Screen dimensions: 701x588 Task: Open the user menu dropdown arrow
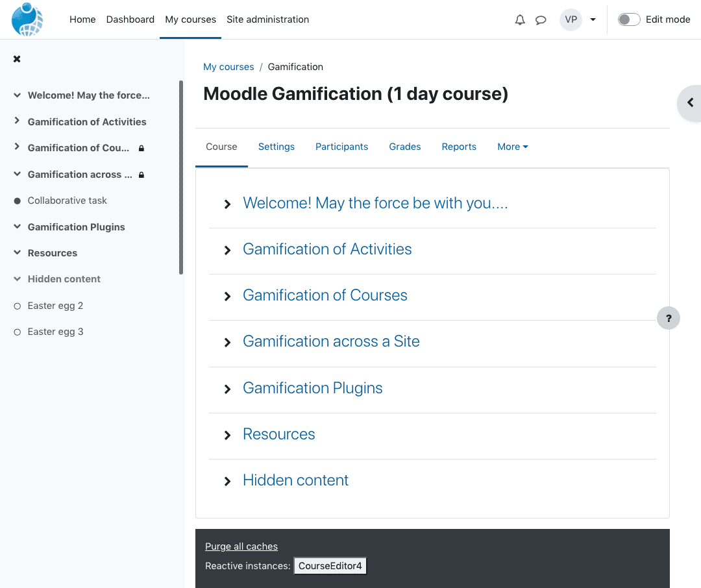pos(593,19)
